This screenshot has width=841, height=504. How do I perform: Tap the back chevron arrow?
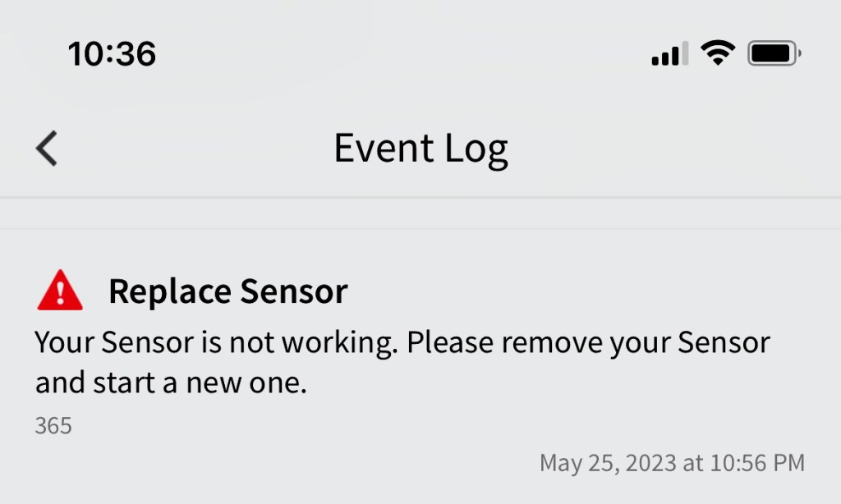pyautogui.click(x=47, y=149)
